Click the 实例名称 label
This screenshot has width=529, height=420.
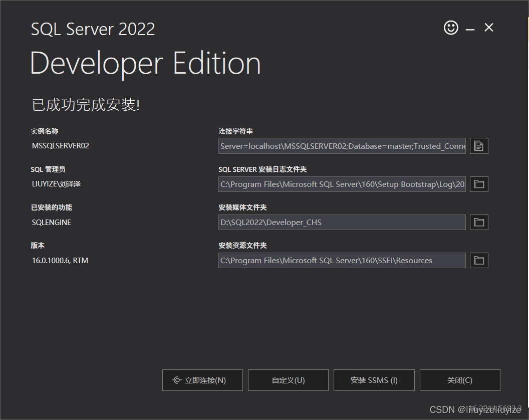pos(45,131)
